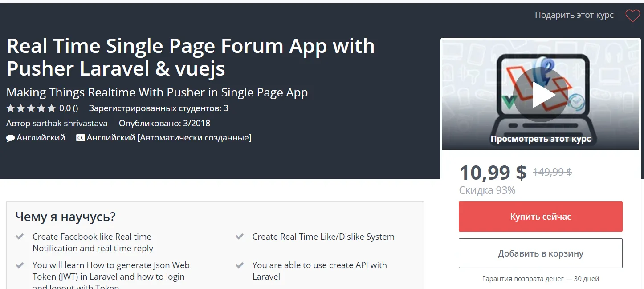Click the current price 10,99 $
Viewport: 644px width, 289px height.
pyautogui.click(x=493, y=172)
